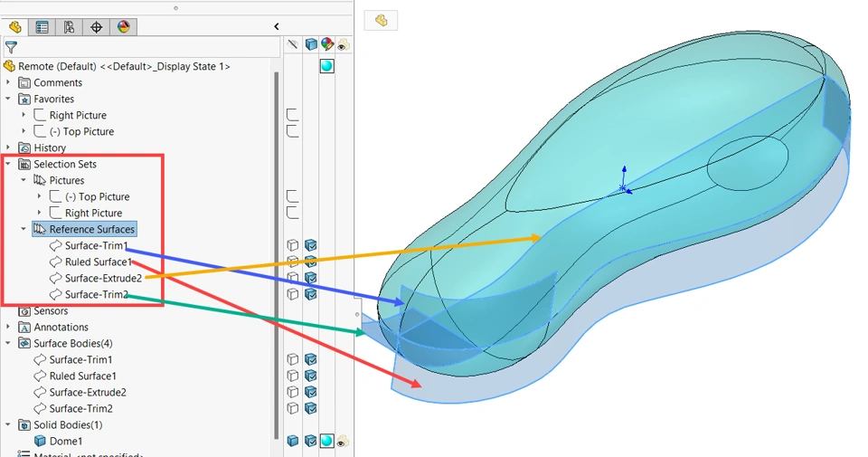
Task: Select Dome1 under Solid Bodies
Action: pos(65,441)
